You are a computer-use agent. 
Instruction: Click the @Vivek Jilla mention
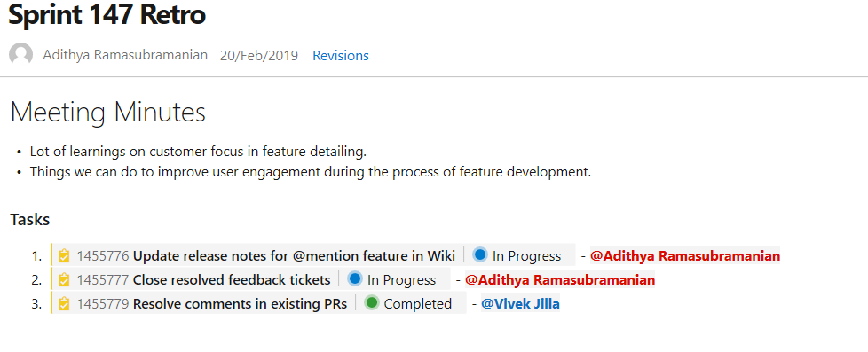click(x=520, y=304)
